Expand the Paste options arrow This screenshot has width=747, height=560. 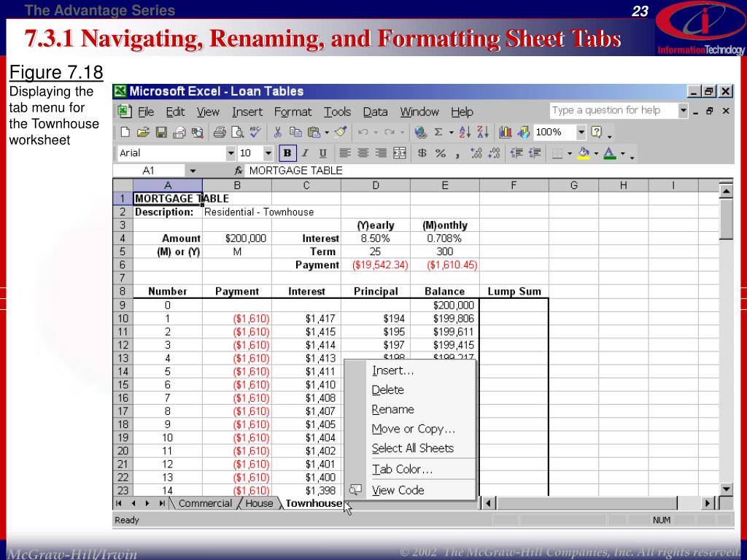click(x=327, y=133)
